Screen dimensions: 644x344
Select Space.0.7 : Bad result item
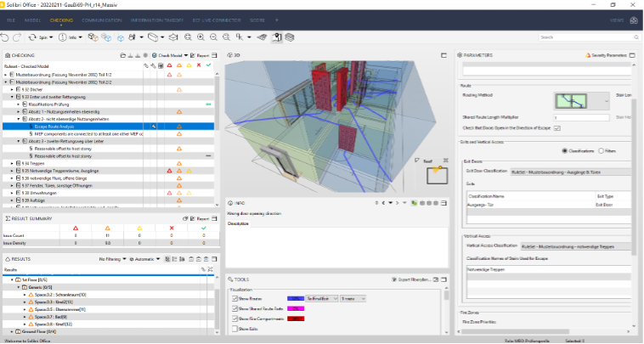coord(51,317)
